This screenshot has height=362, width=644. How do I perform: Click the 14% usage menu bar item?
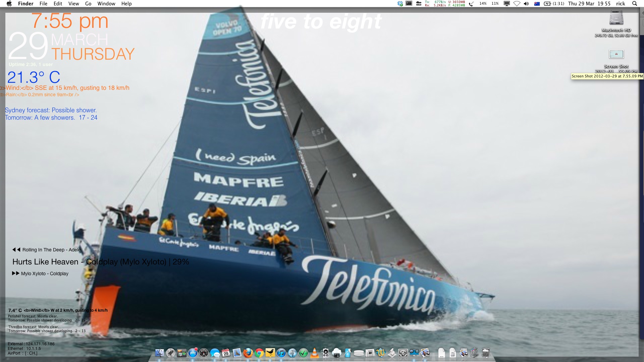click(483, 3)
